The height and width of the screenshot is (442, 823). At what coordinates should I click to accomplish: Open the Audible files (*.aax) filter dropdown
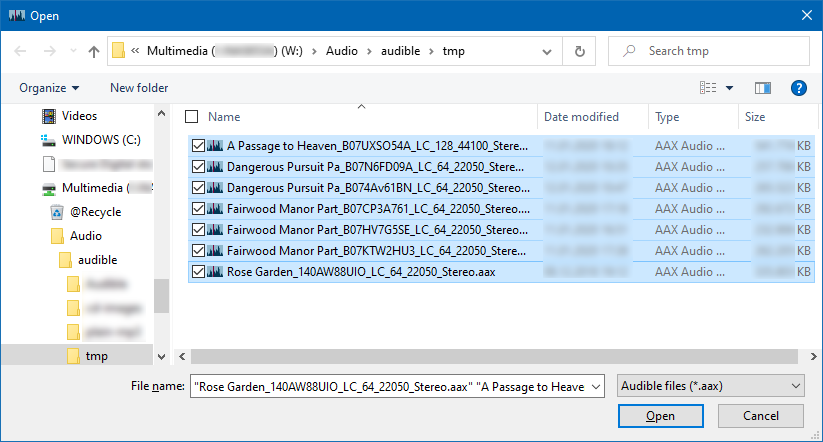point(711,386)
